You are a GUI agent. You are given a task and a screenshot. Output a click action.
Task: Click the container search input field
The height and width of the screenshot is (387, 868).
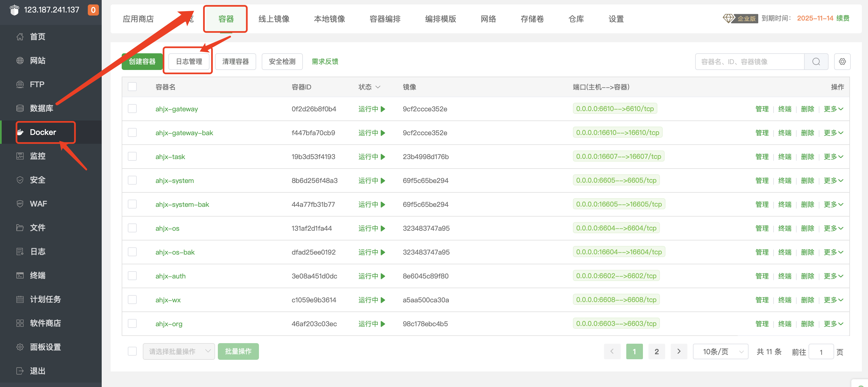750,62
